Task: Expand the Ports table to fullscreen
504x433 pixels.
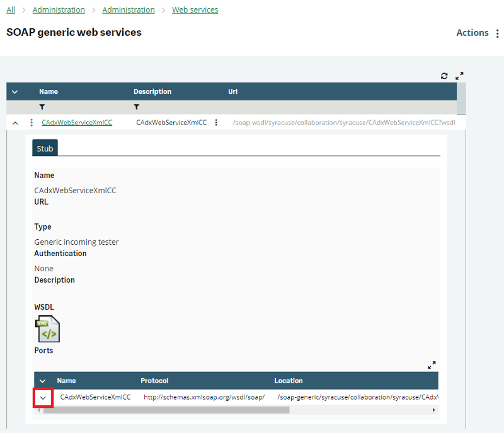Action: tap(432, 365)
